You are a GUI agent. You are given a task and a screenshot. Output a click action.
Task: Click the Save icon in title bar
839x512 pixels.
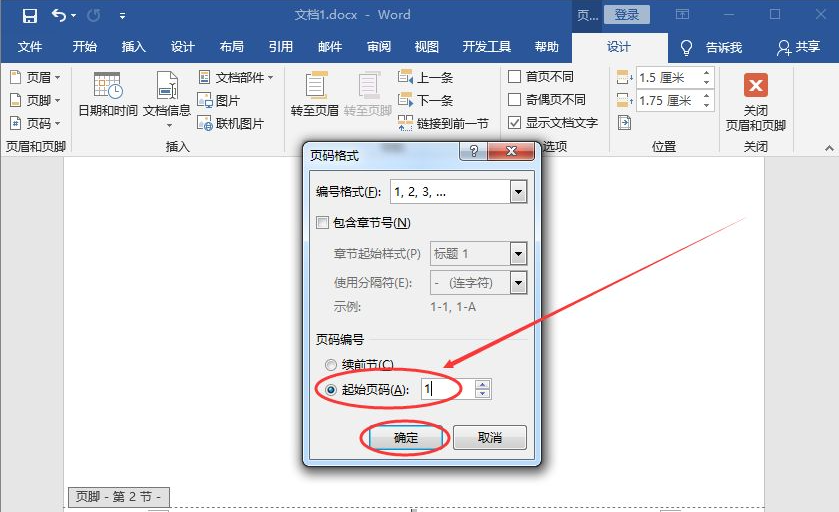coord(29,15)
